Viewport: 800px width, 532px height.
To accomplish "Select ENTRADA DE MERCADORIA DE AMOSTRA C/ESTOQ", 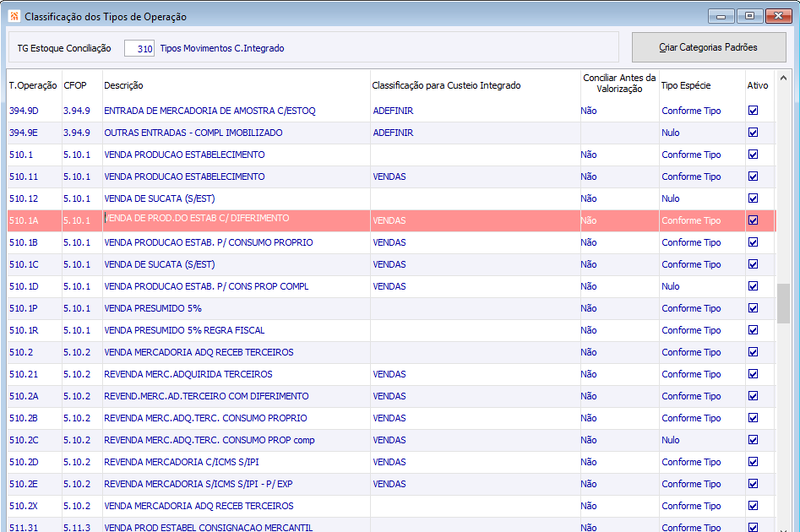I will 210,111.
